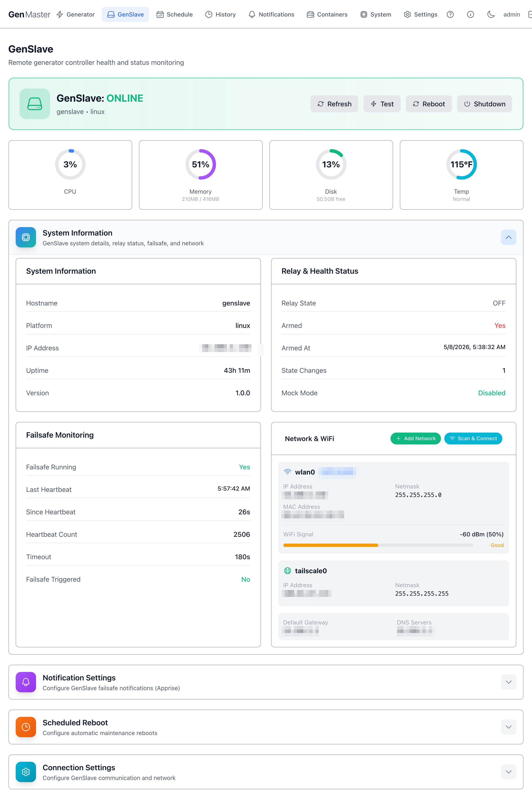Click the GenSlave drive status icon
This screenshot has width=532, height=802.
pyautogui.click(x=35, y=104)
